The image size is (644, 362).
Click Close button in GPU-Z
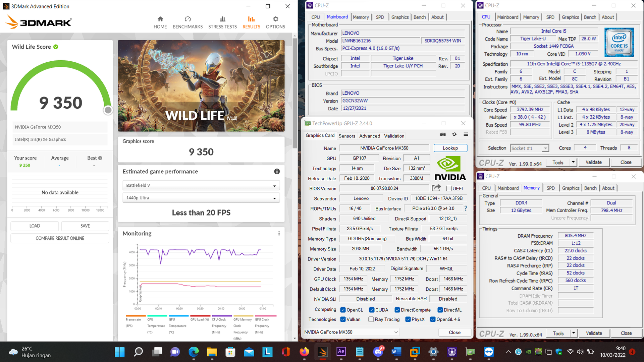[x=454, y=333]
